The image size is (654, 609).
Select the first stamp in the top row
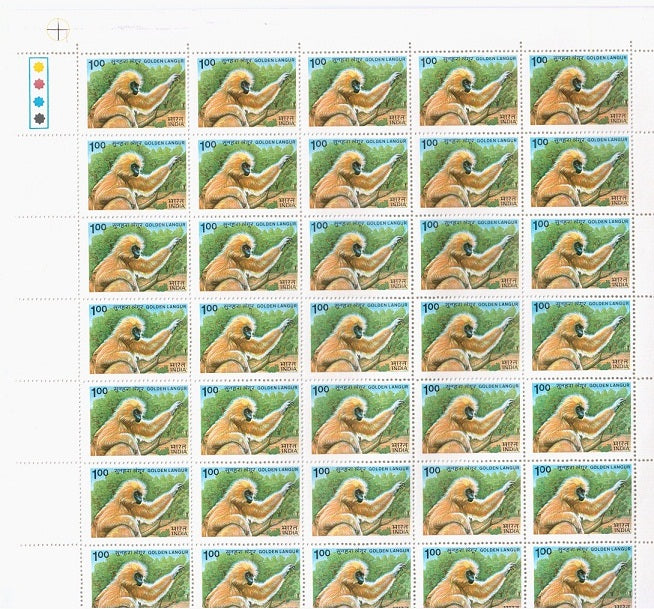click(136, 91)
